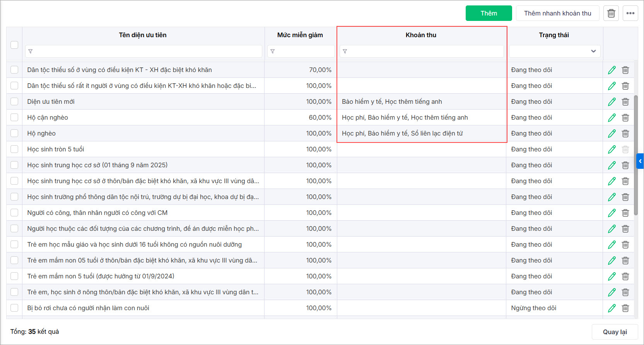The image size is (644, 345).
Task: Click pencil icon for Bị bỏ rơi row
Action: 612,308
